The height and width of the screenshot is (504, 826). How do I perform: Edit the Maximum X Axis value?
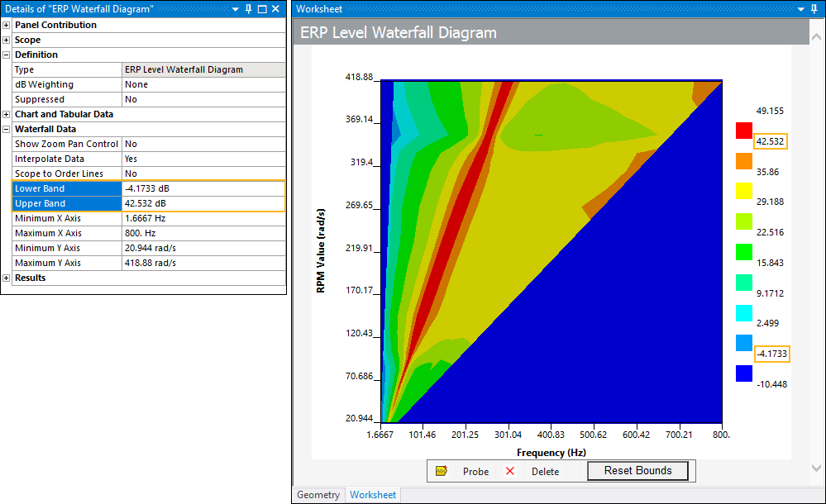203,233
